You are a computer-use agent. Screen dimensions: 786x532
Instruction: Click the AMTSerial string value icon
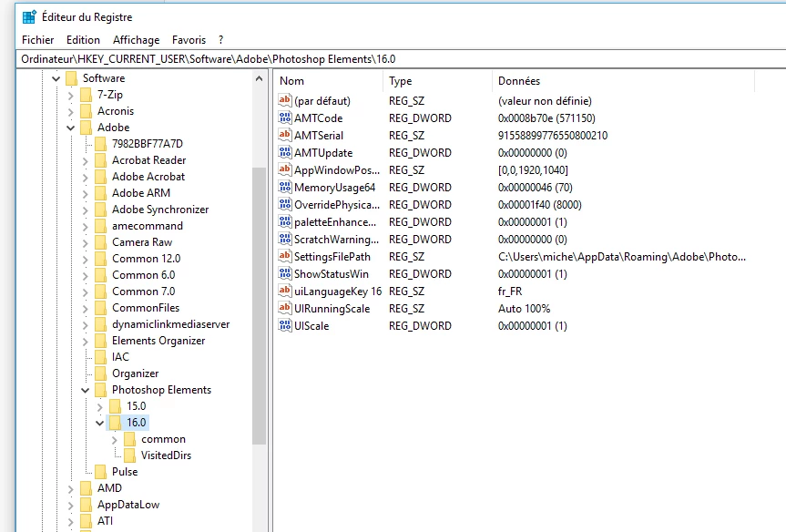tap(285, 135)
